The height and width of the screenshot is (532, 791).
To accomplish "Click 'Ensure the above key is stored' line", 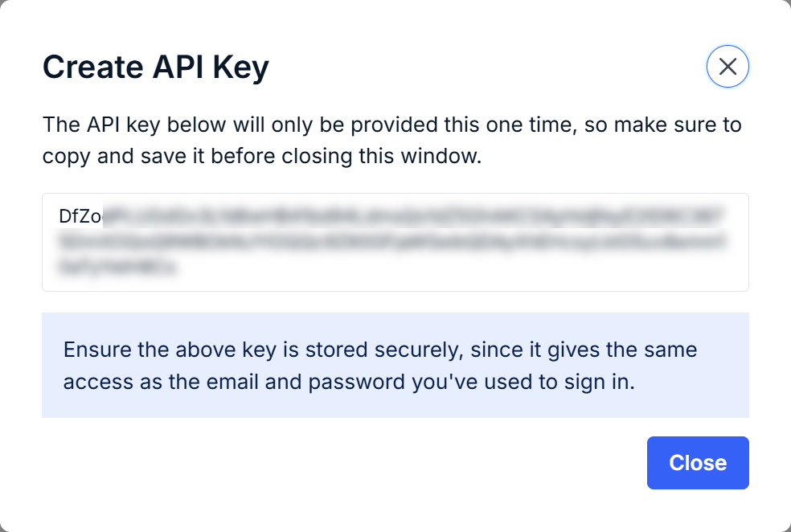I will tap(380, 350).
